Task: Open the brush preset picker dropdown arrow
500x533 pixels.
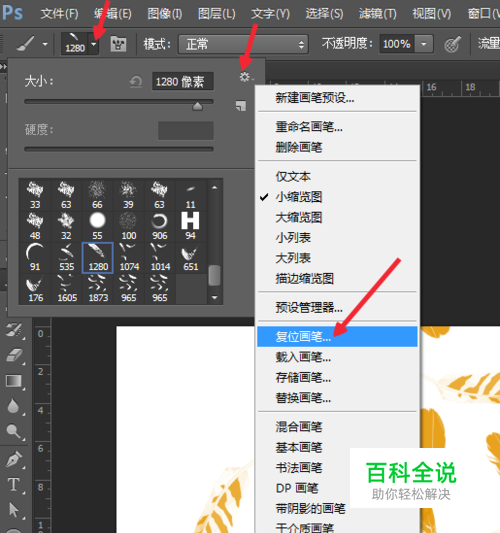Action: pos(94,44)
